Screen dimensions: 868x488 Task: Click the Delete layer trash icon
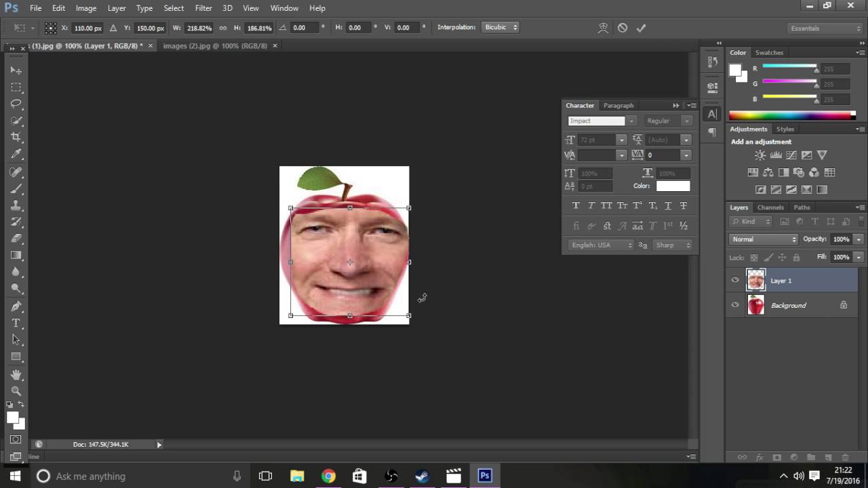click(x=845, y=457)
